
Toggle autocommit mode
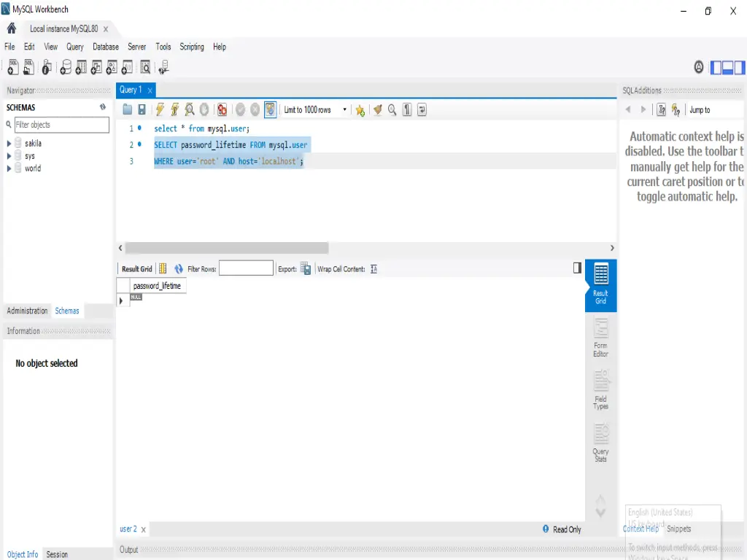pos(270,109)
